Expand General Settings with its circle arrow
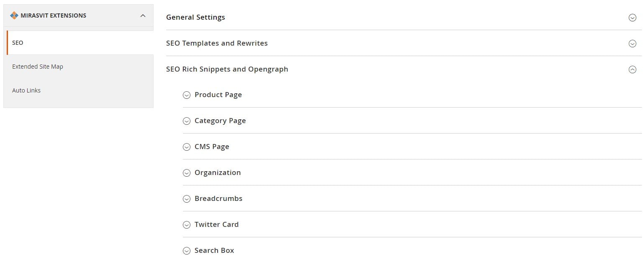The image size is (644, 270). (632, 18)
